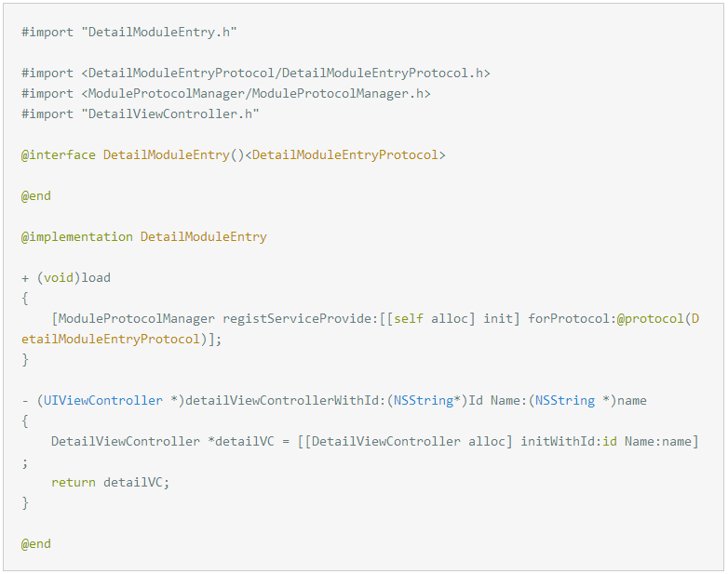Screen dimensions: 728x574
Task: Click the return keyword
Action: (74, 482)
